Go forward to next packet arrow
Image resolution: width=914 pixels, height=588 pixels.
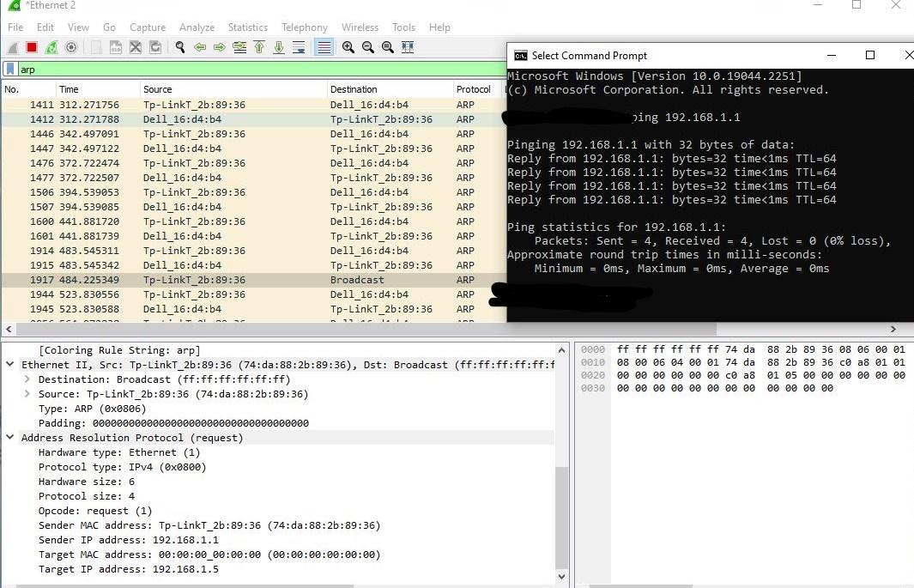coord(219,48)
